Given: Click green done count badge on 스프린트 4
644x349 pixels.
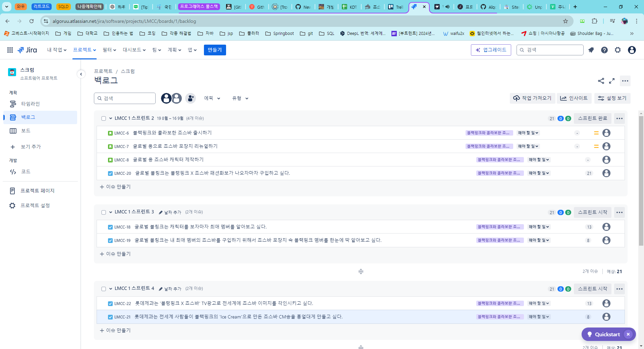Looking at the screenshot, I should 568,289.
